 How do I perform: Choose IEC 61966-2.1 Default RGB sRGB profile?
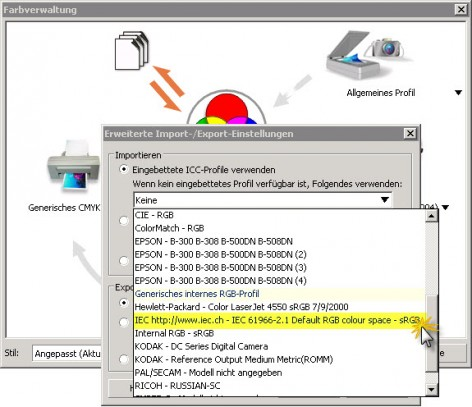click(x=279, y=320)
